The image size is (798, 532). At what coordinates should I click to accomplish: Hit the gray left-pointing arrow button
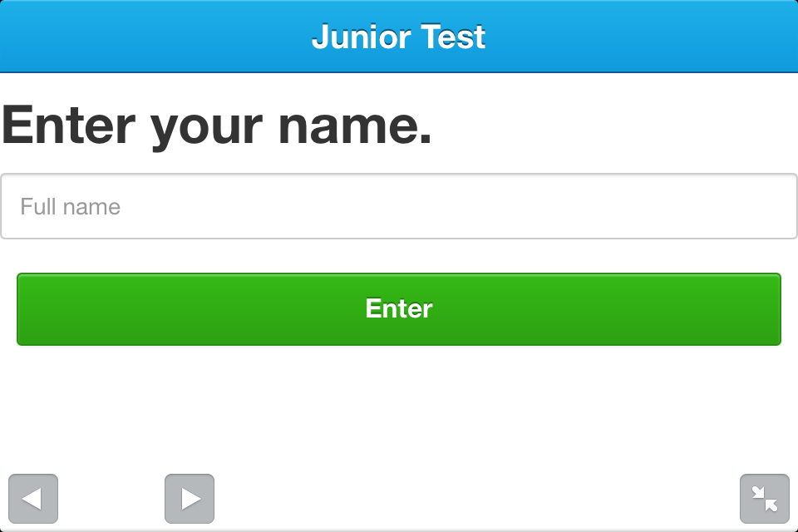(33, 499)
